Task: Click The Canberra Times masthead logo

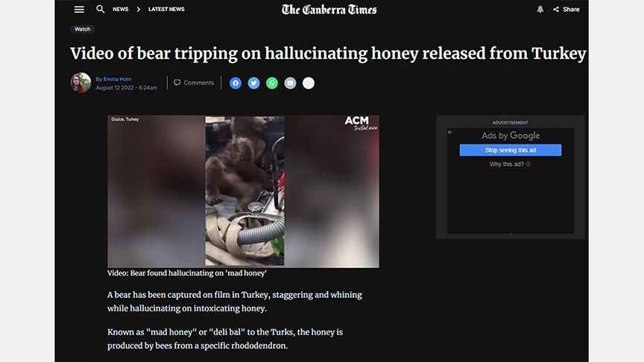Action: pyautogui.click(x=329, y=10)
